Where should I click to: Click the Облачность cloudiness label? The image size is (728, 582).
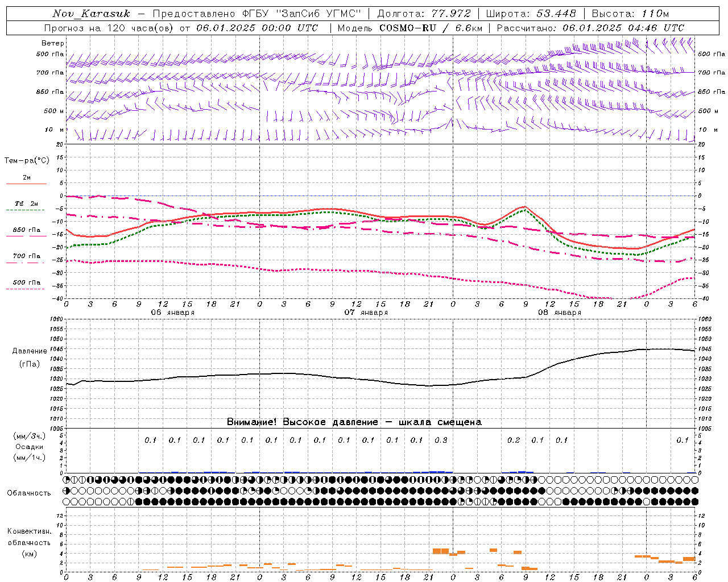tap(29, 493)
